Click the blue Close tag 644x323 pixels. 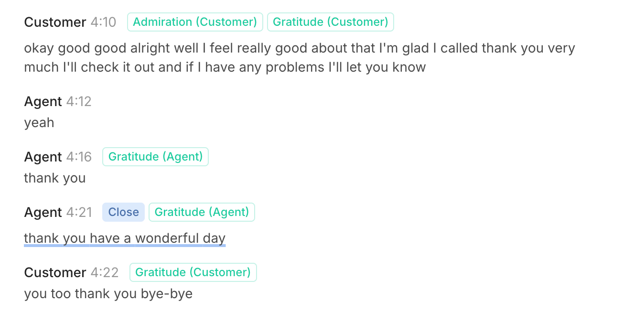tap(123, 212)
